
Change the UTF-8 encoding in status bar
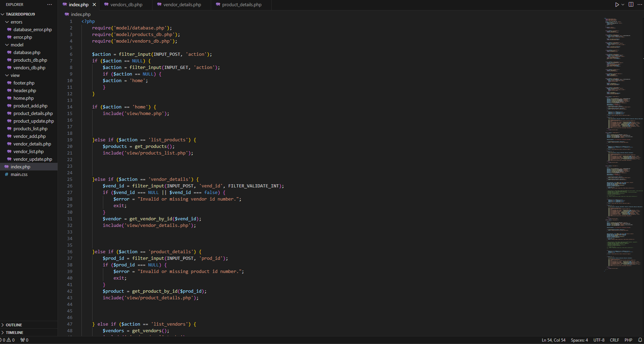coord(599,340)
